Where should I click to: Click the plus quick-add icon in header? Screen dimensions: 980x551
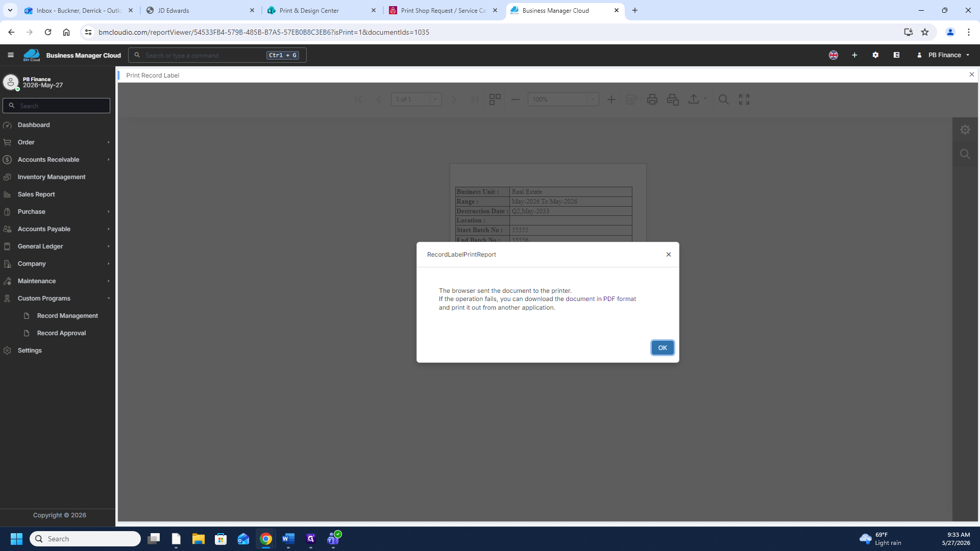tap(854, 55)
